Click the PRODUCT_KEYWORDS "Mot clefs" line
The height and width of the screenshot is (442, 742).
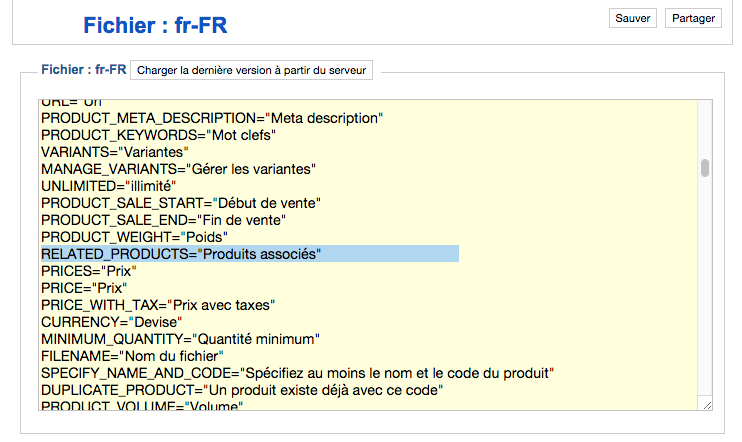coord(158,135)
